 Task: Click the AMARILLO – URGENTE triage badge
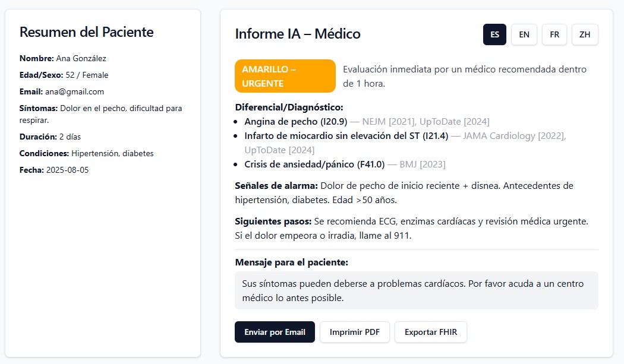click(285, 76)
